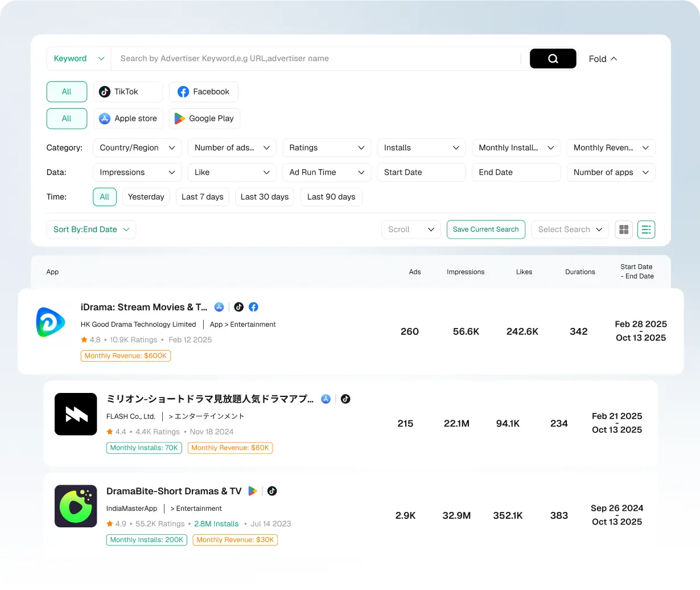The width and height of the screenshot is (700, 590).
Task: Select the TikTok platform filter
Action: [128, 92]
